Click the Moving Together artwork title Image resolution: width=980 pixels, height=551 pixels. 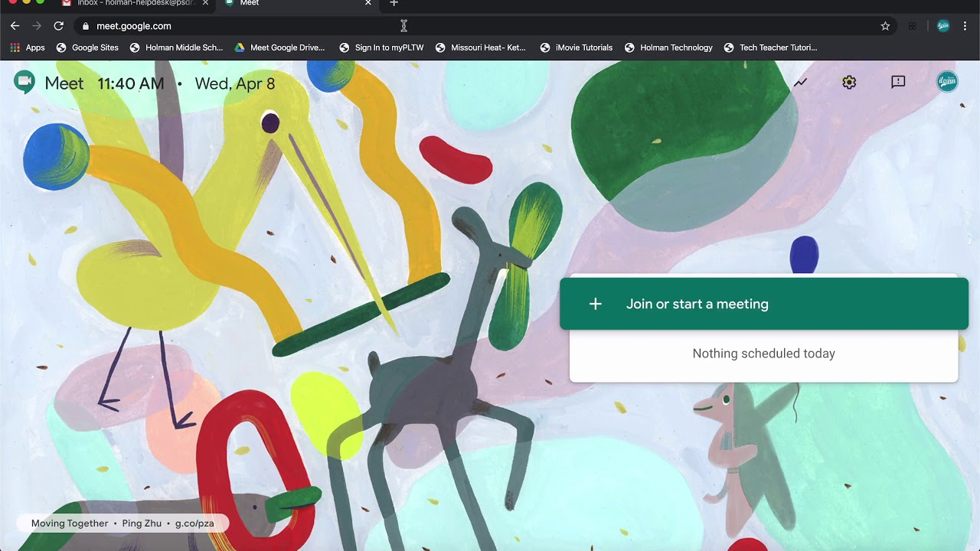(70, 523)
